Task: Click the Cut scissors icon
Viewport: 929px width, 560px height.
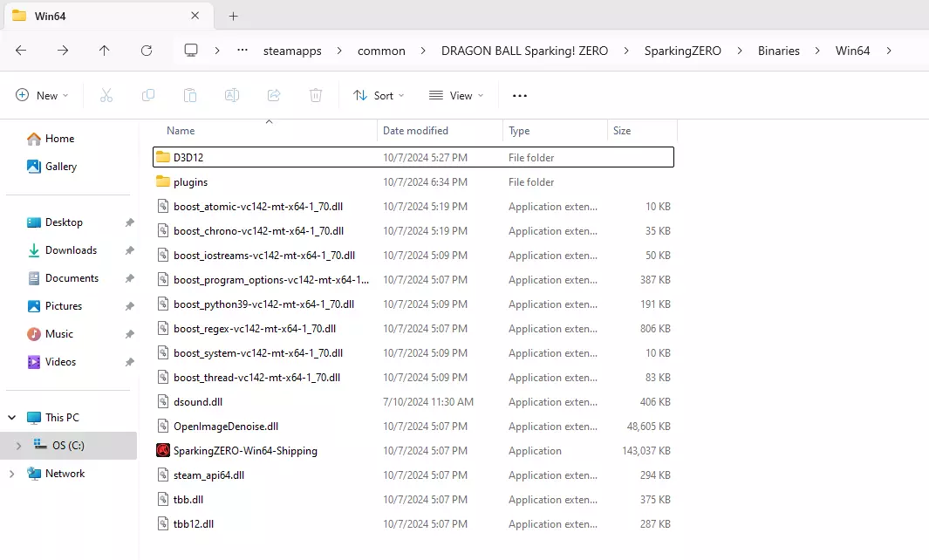Action: click(106, 95)
